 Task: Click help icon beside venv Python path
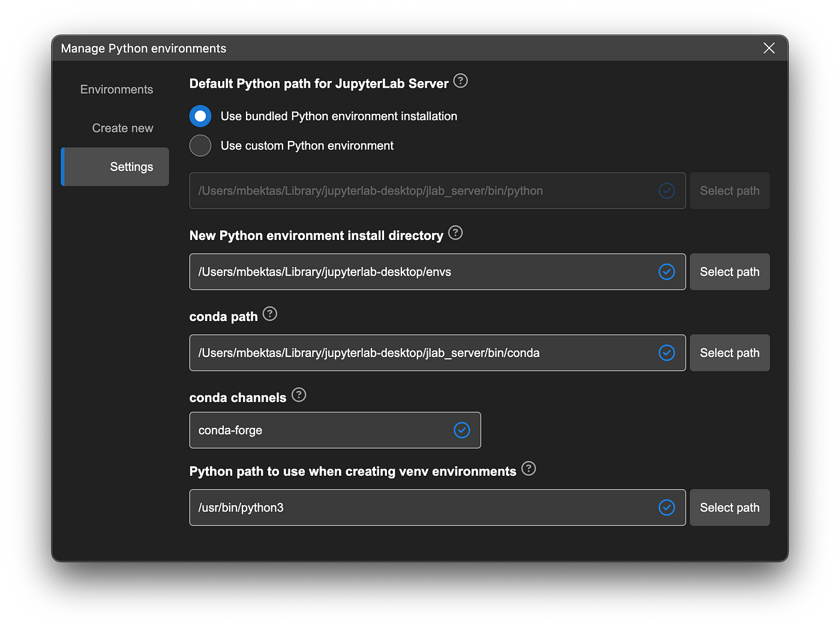click(529, 468)
